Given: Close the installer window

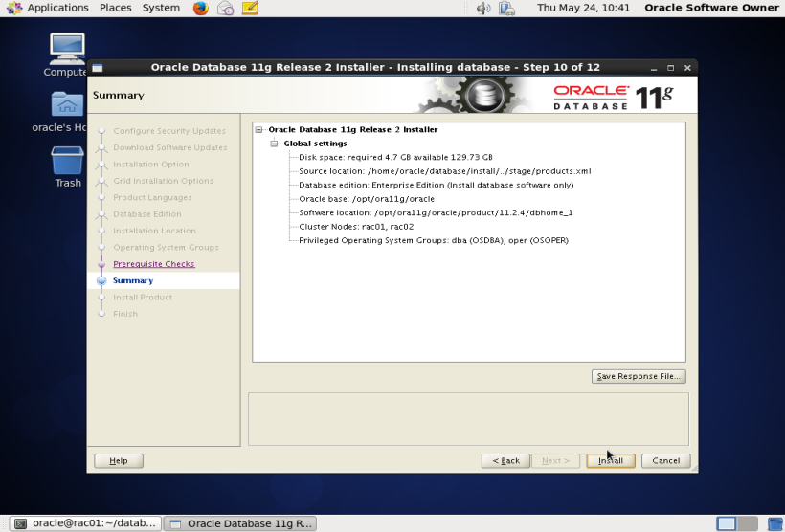Looking at the screenshot, I should pos(688,68).
